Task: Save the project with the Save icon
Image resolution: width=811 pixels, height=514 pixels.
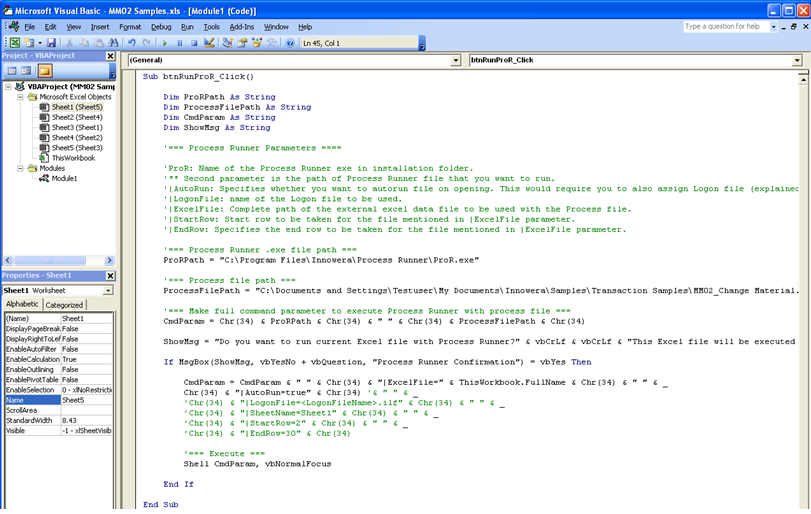Action: coord(52,43)
